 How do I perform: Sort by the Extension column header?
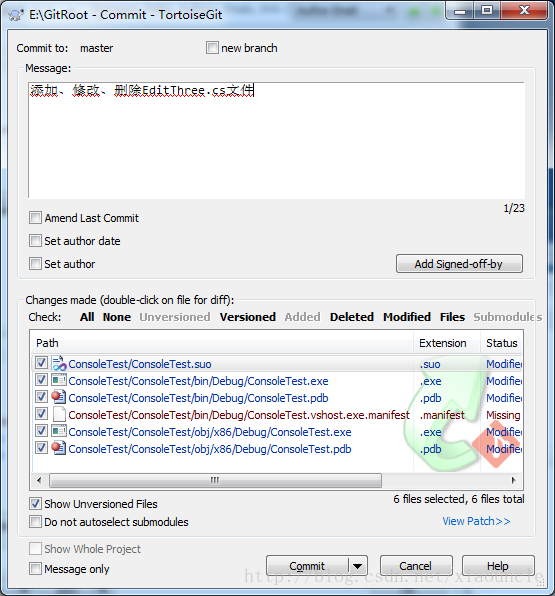coord(447,343)
